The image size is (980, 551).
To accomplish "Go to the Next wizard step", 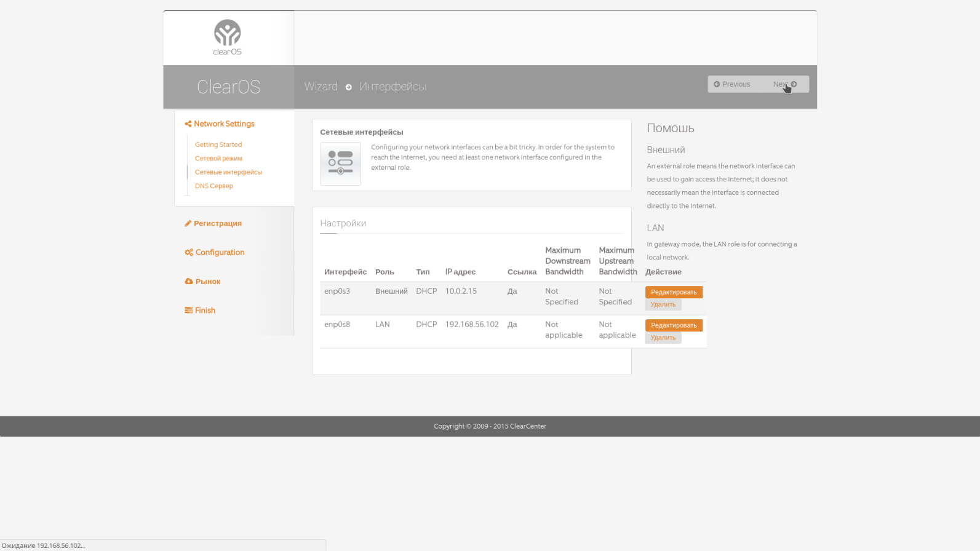I will [785, 84].
